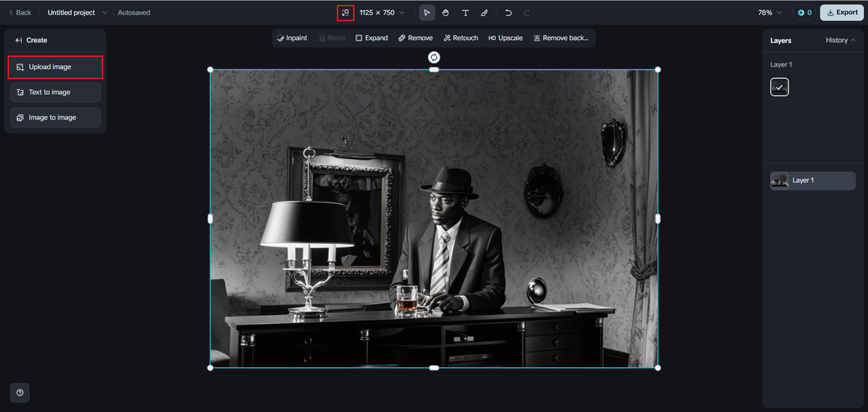
Task: Open the History tab
Action: [840, 41]
